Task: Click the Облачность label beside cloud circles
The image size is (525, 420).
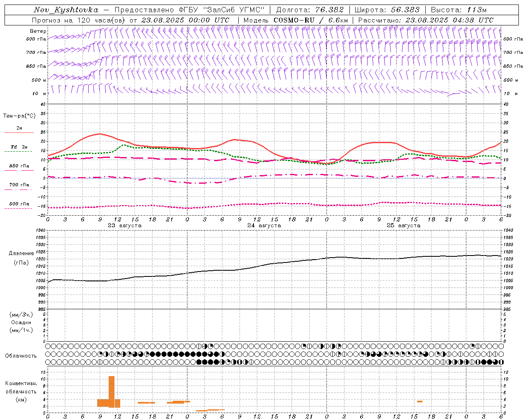Action: (21, 356)
